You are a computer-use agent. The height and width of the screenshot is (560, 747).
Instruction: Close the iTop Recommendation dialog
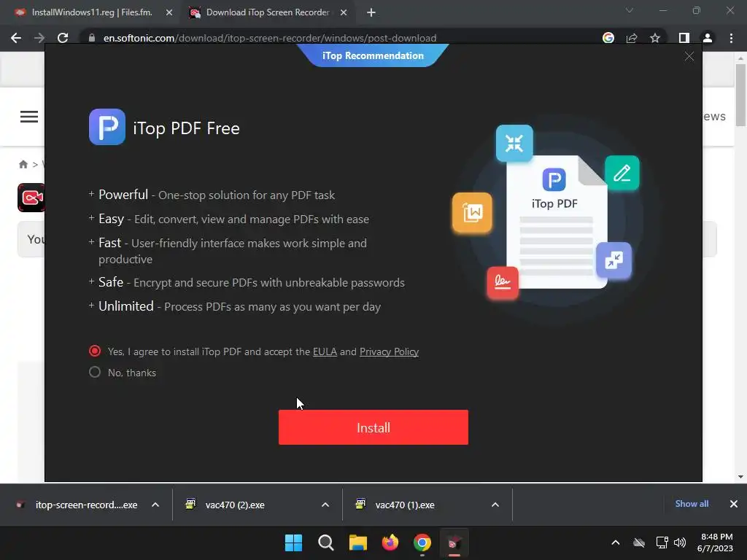pyautogui.click(x=689, y=56)
